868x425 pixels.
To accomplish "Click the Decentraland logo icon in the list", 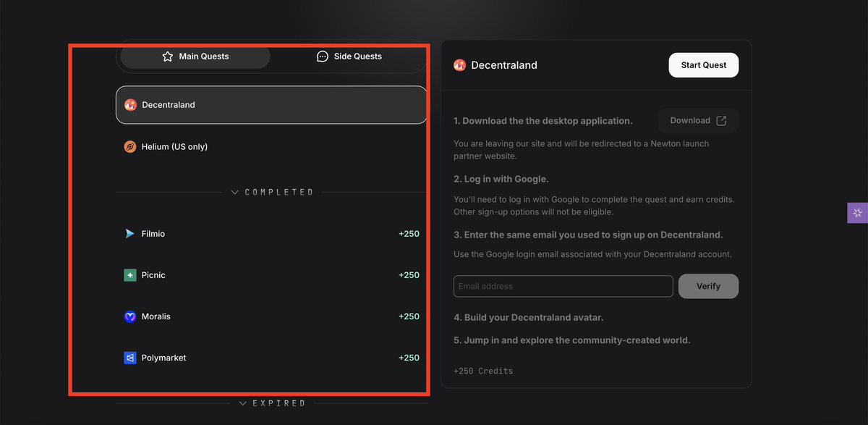I will [x=130, y=105].
